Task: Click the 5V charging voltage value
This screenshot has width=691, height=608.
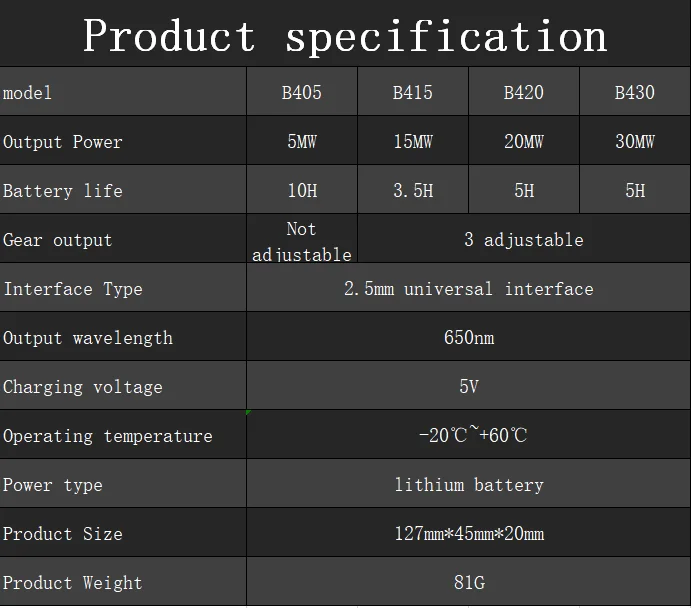Action: pos(468,387)
